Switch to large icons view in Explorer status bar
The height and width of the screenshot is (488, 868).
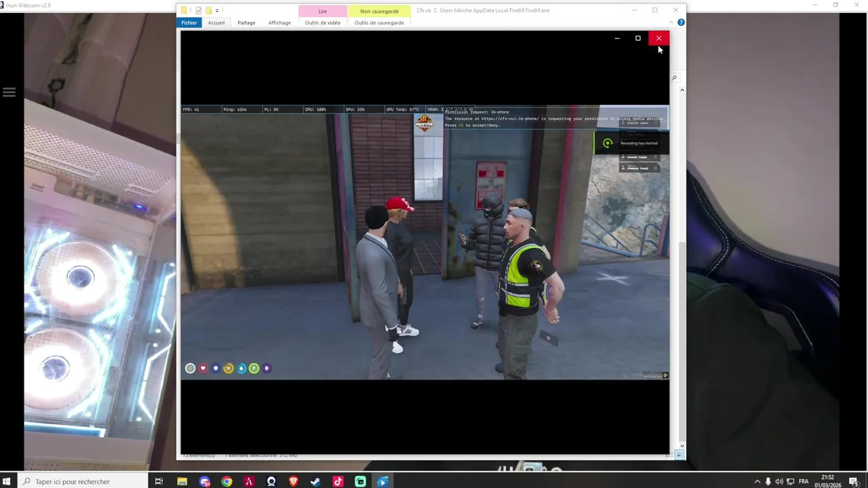(x=679, y=455)
